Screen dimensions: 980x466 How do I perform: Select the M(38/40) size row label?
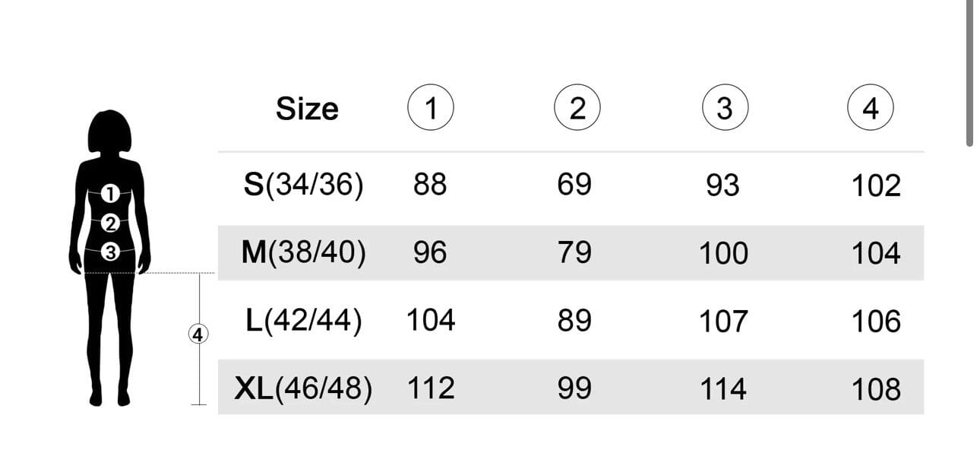(304, 252)
